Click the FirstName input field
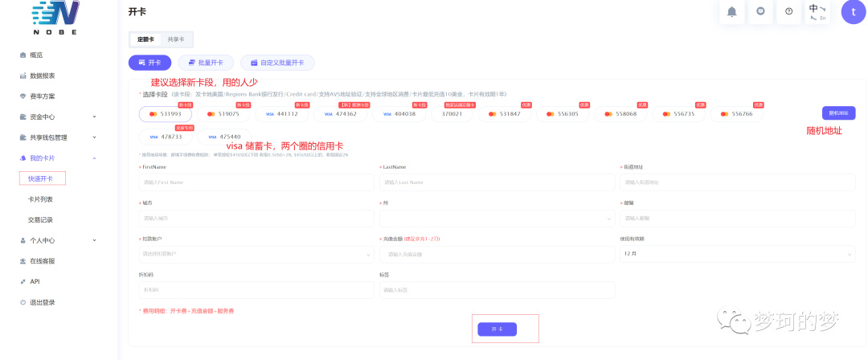The height and width of the screenshot is (360, 868). coord(256,182)
